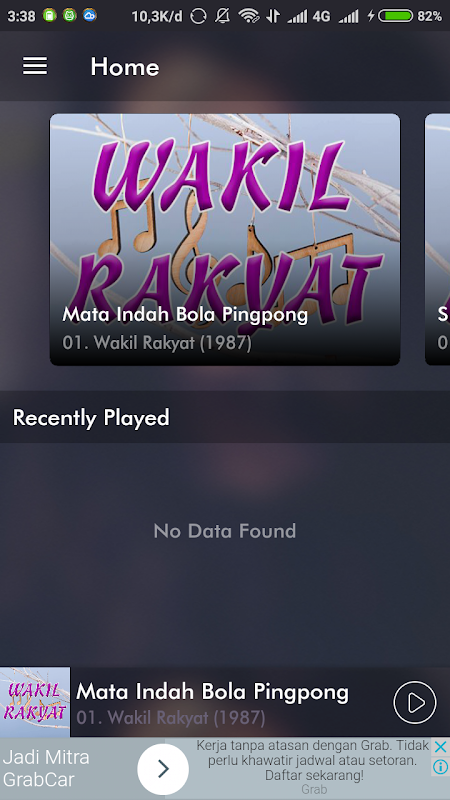Tap the battery icon in status bar
This screenshot has height=800, width=450.
[395, 16]
